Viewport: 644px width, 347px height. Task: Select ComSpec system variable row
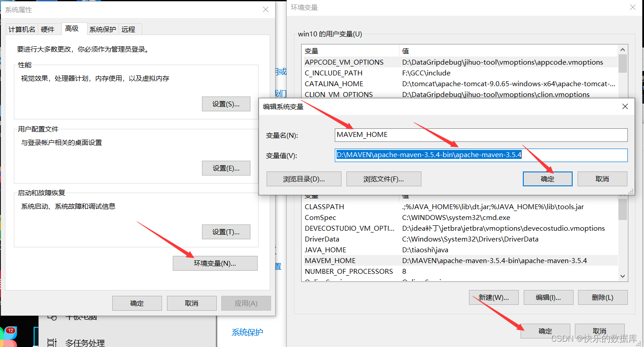coord(460,217)
